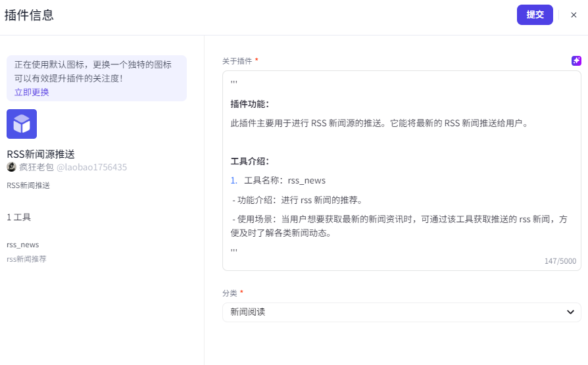
Task: Click the handle @laobao1756435
Action: (92, 167)
